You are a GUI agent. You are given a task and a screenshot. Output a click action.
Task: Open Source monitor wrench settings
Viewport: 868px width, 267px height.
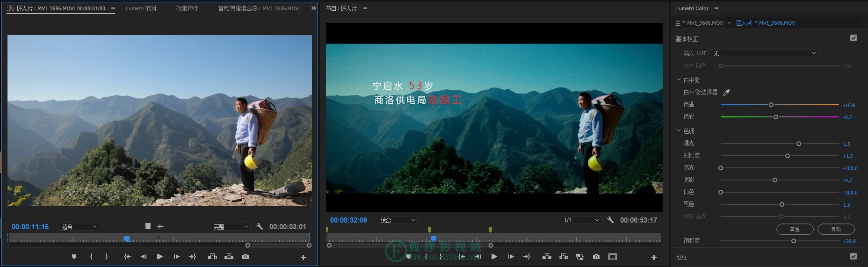pyautogui.click(x=260, y=226)
